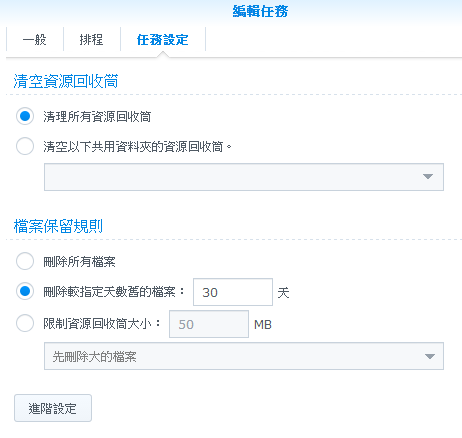462x438 pixels.
Task: Click the MB unit label
Action: [263, 324]
